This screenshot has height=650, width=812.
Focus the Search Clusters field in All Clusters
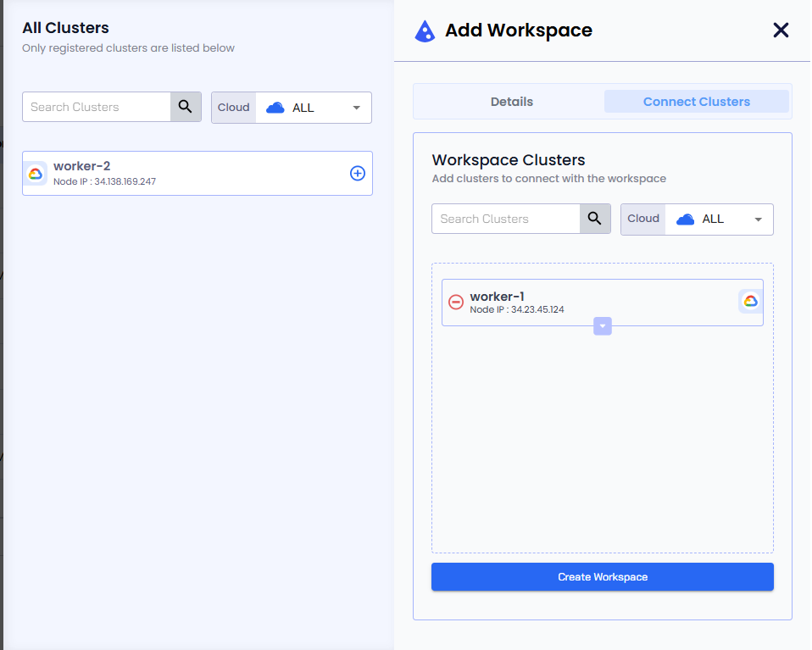tap(97, 107)
